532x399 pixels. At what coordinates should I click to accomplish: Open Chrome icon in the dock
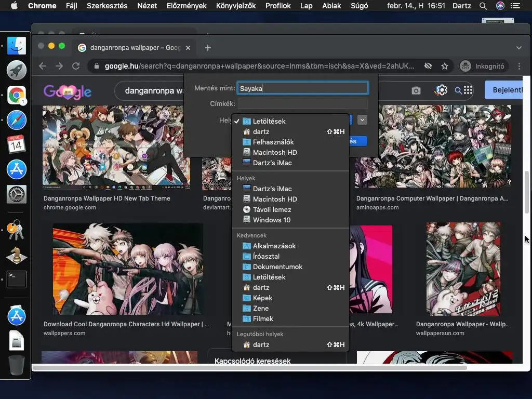(16, 95)
